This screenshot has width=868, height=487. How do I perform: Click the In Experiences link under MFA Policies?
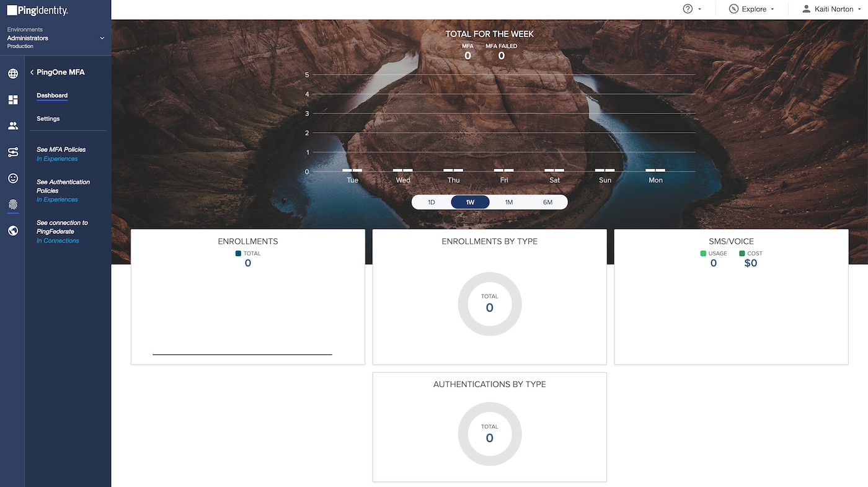[57, 158]
